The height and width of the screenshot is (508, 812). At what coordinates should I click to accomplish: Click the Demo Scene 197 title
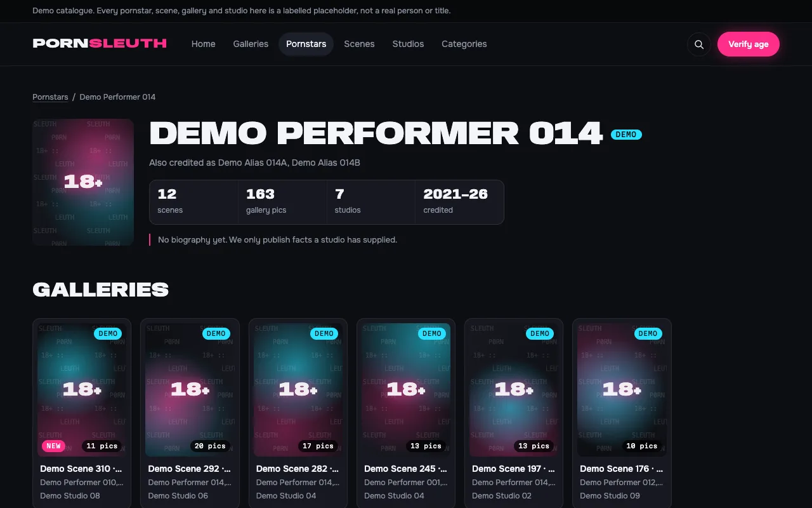[x=513, y=469]
